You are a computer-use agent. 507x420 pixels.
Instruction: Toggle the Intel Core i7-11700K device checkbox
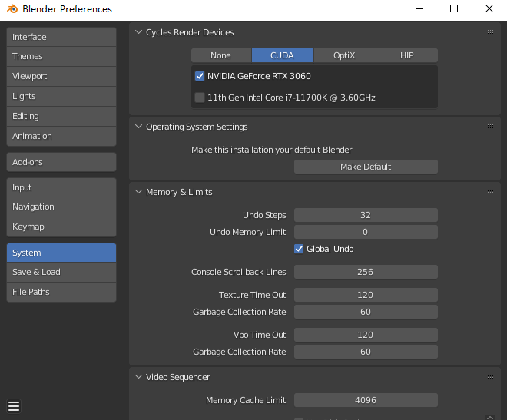(x=200, y=98)
